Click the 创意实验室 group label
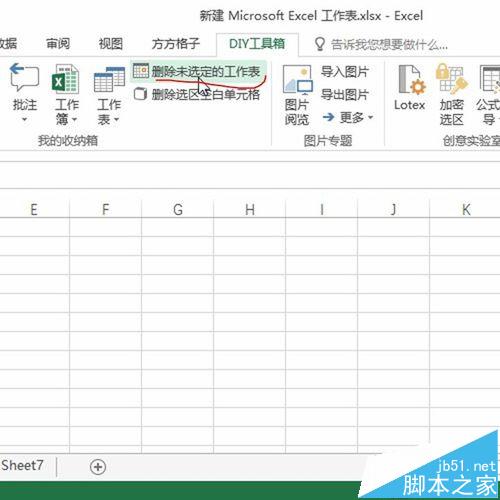Screen dimensions: 500x500 (471, 141)
